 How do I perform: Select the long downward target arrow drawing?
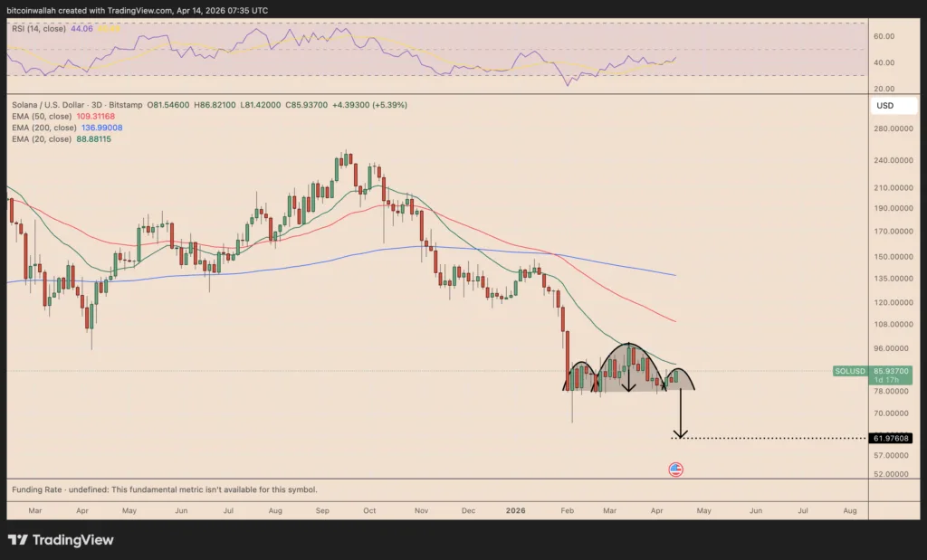pyautogui.click(x=681, y=413)
